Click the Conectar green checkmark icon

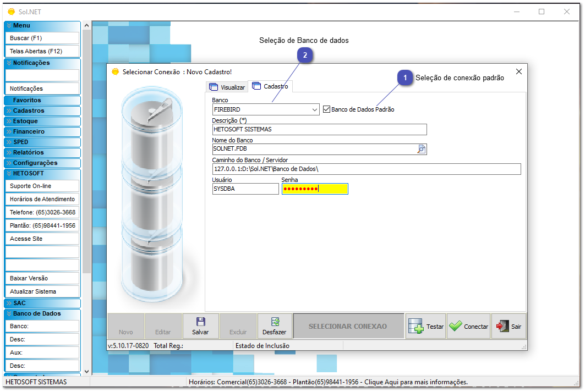(455, 326)
